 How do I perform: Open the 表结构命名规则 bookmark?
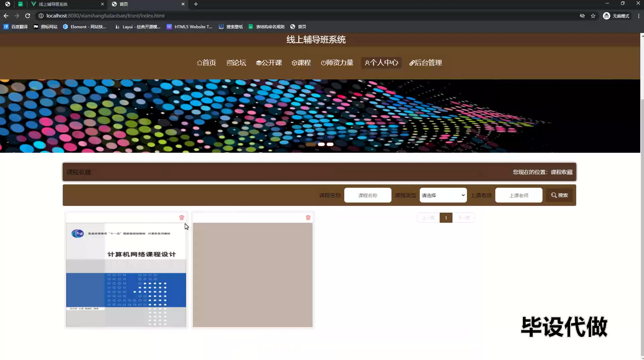pos(266,27)
